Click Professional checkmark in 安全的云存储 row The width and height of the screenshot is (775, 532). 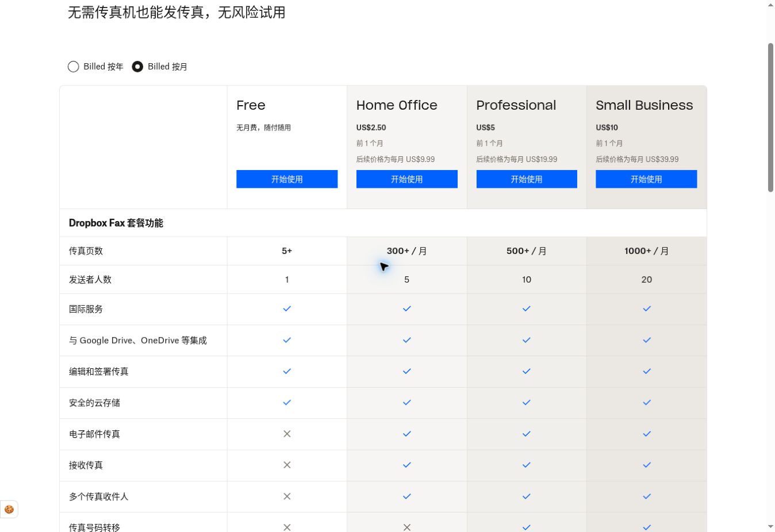click(527, 402)
